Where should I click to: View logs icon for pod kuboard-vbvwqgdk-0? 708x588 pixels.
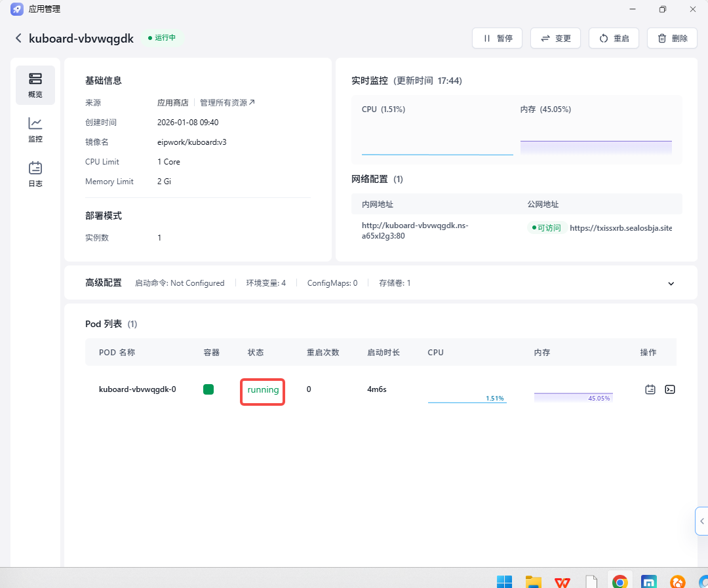[650, 389]
